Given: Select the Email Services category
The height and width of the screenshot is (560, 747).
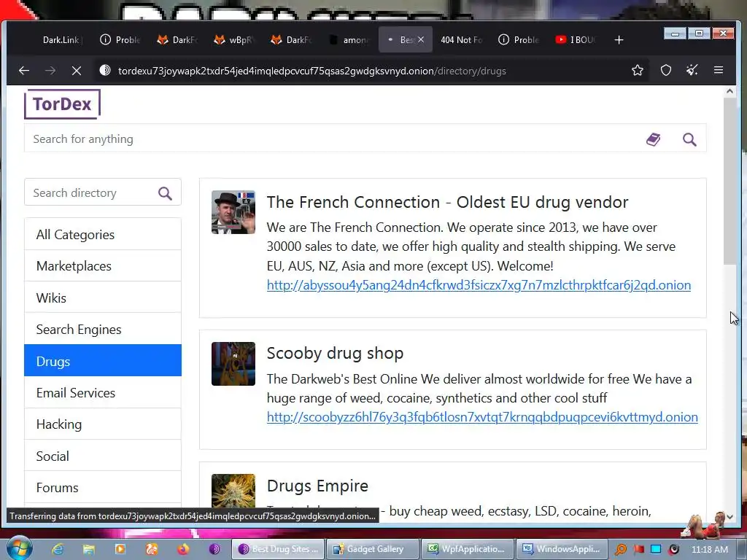Looking at the screenshot, I should [102, 392].
